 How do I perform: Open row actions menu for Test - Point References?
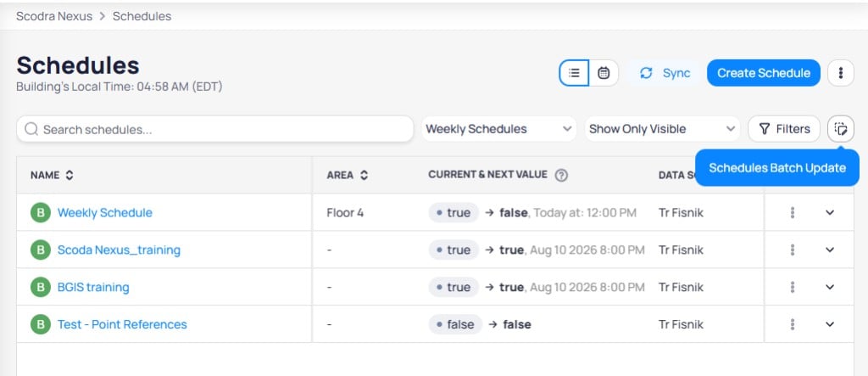793,324
